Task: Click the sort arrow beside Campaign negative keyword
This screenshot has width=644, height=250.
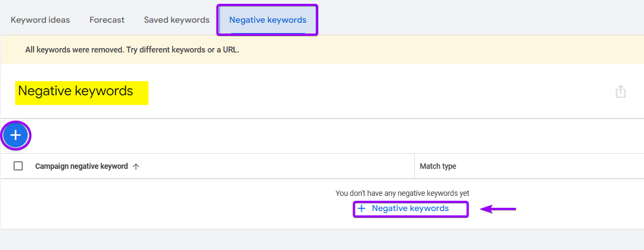Action: click(136, 167)
